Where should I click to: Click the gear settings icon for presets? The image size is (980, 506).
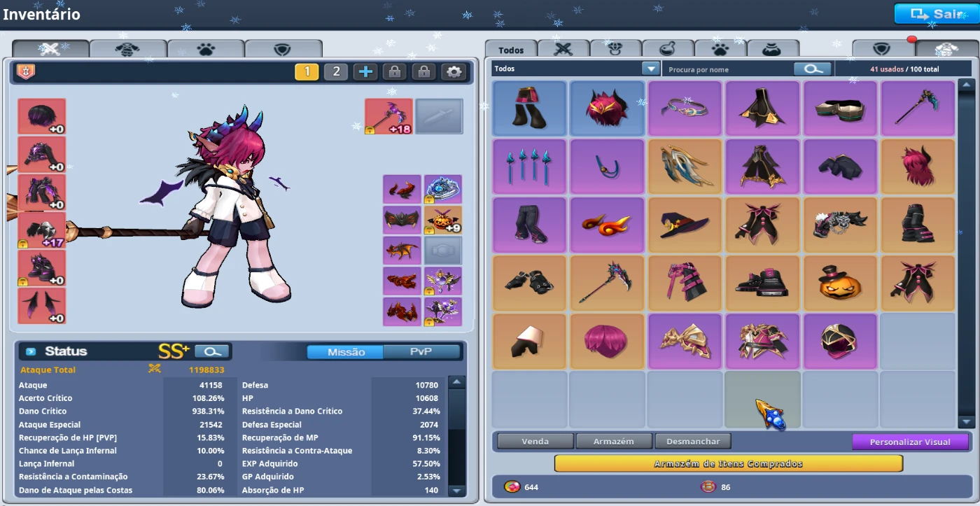tap(454, 71)
